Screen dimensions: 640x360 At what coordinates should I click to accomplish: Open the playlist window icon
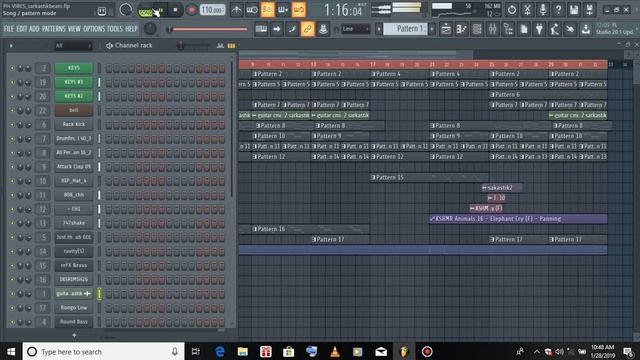point(446,29)
